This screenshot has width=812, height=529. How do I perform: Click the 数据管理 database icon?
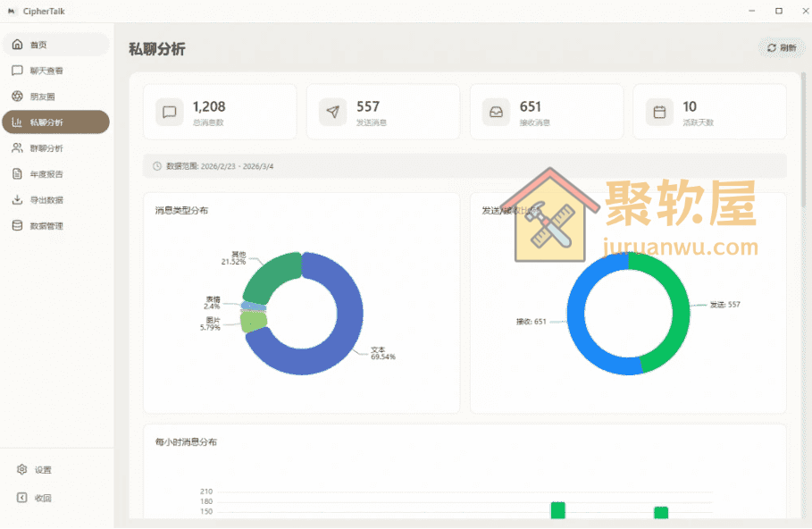[x=18, y=225]
